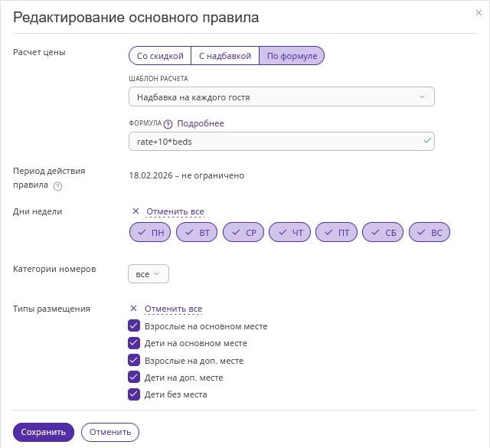Switch to the Со скидкой tab
Image resolution: width=490 pixels, height=448 pixels.
pyautogui.click(x=160, y=56)
